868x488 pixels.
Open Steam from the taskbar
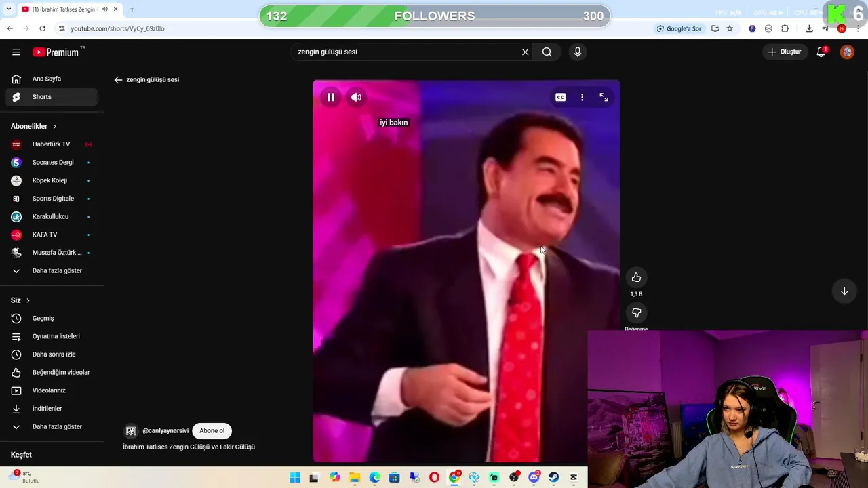coord(554,478)
